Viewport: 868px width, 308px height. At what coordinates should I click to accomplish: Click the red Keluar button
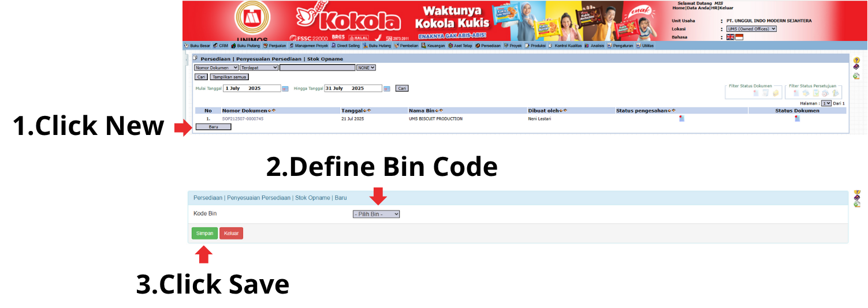point(231,233)
